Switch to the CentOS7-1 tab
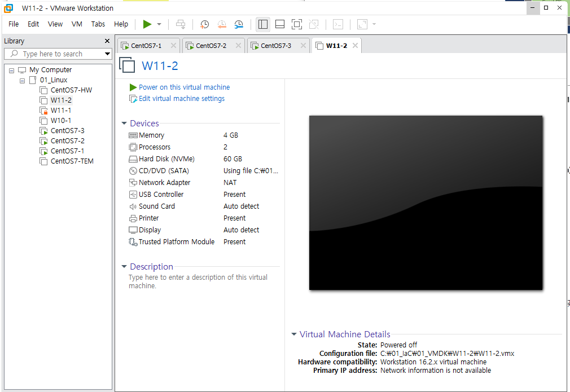Image resolution: width=570 pixels, height=392 pixels. point(146,46)
